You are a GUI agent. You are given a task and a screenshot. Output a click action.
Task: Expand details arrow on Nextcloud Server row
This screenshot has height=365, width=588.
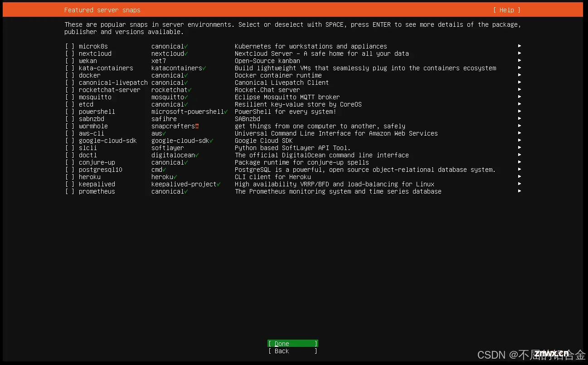click(520, 53)
